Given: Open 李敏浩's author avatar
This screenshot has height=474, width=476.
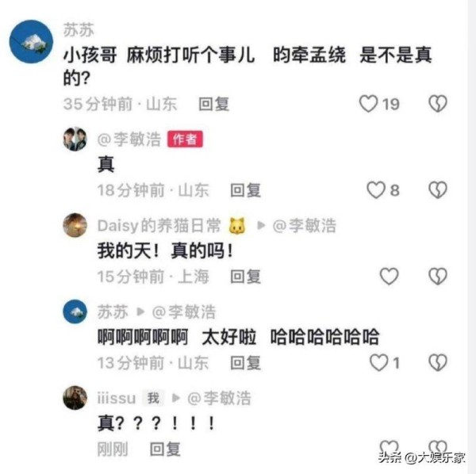Looking at the screenshot, I should tap(75, 140).
